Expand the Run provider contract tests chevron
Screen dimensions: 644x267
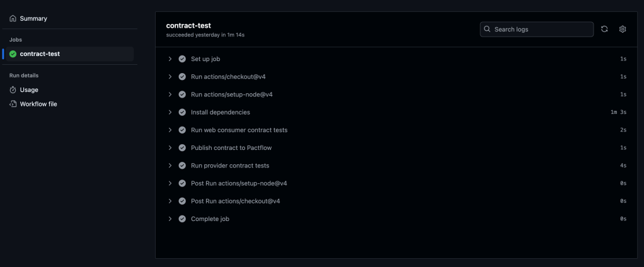pos(170,166)
